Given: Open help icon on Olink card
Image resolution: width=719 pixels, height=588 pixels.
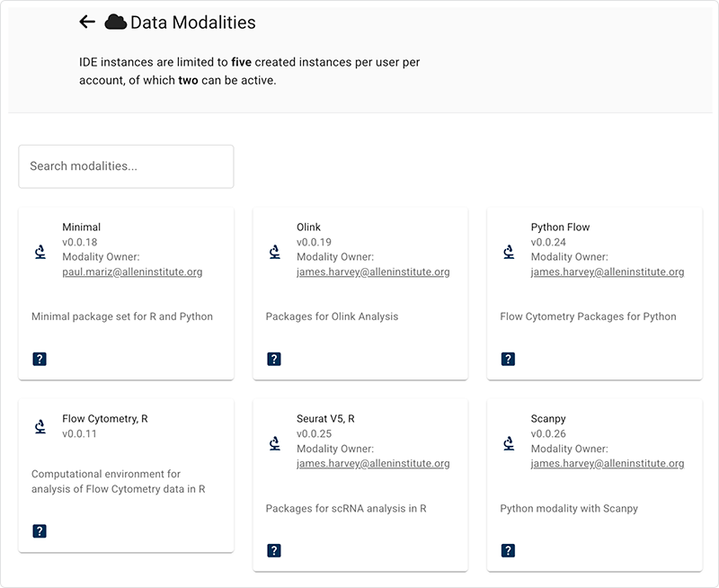Looking at the screenshot, I should pos(274,359).
